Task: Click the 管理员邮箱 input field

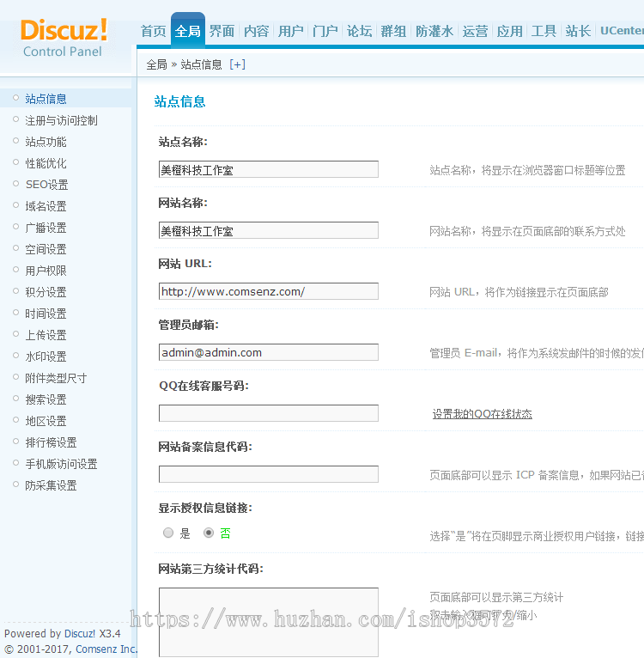Action: 269,352
